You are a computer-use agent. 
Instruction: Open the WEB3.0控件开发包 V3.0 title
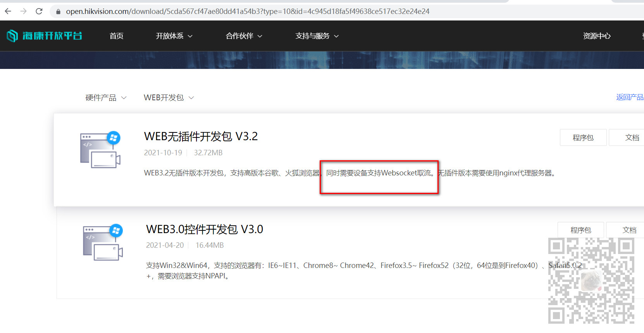[205, 229]
